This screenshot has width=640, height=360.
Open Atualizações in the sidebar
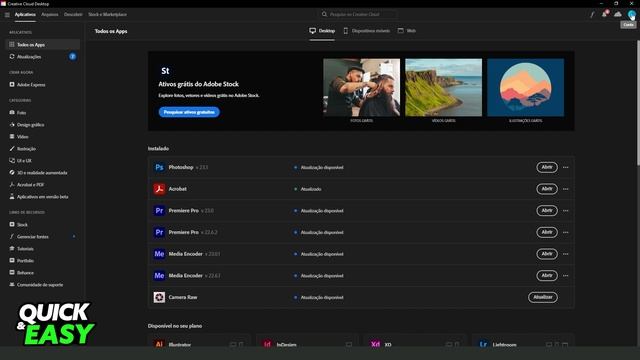click(x=42, y=57)
